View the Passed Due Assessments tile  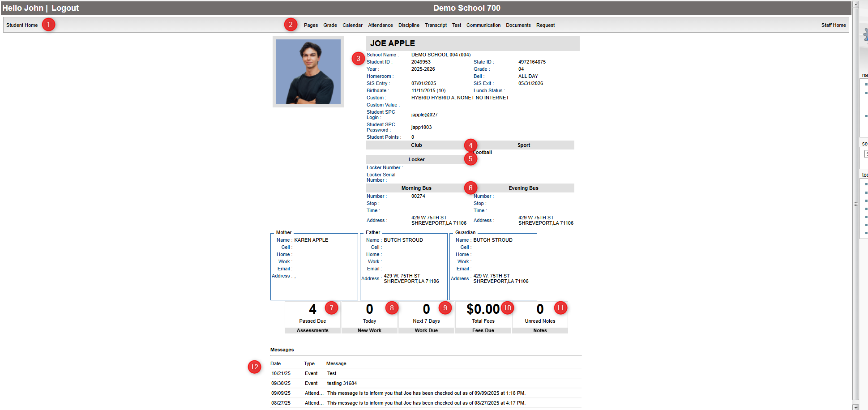click(x=312, y=317)
